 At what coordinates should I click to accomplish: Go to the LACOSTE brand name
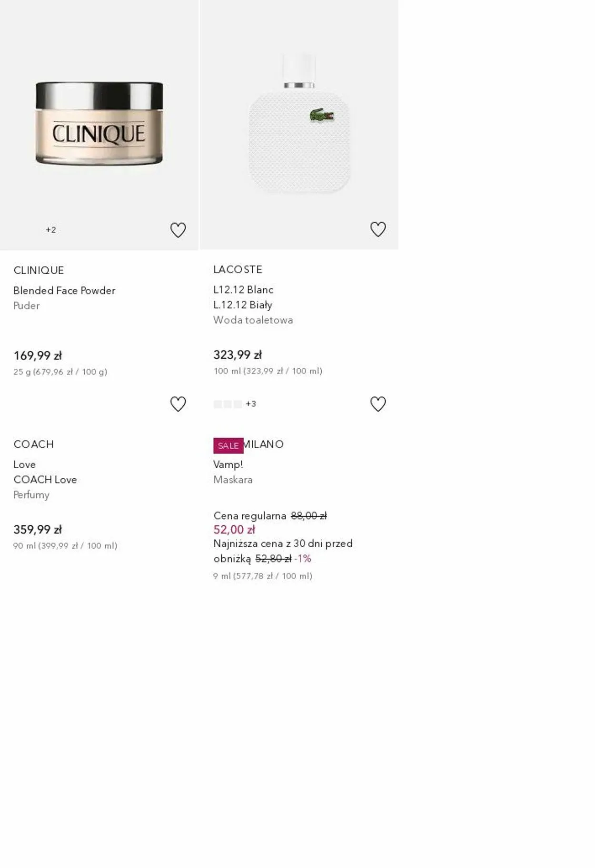coord(238,269)
